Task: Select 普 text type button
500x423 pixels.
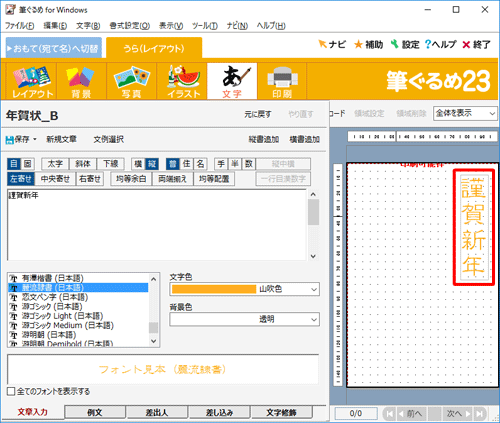Action: (173, 164)
